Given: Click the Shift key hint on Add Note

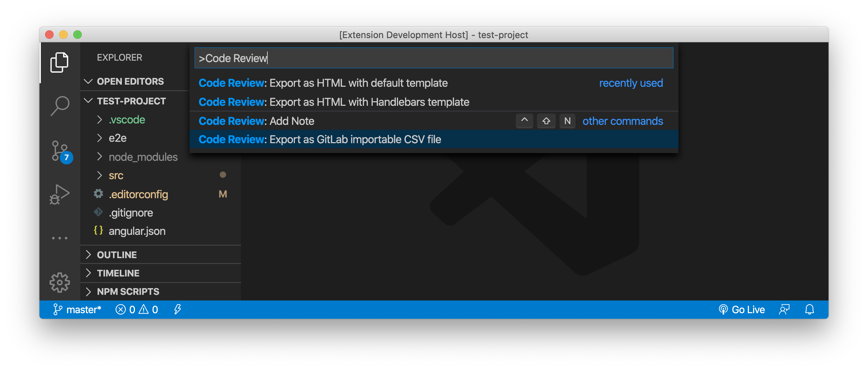Looking at the screenshot, I should click(546, 121).
